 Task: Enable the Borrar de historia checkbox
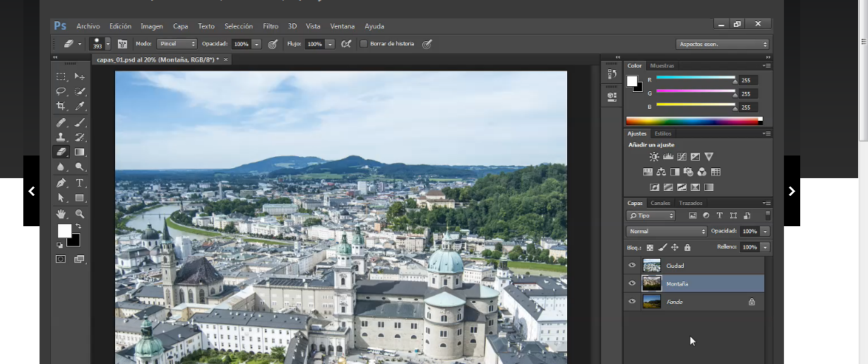pos(364,44)
